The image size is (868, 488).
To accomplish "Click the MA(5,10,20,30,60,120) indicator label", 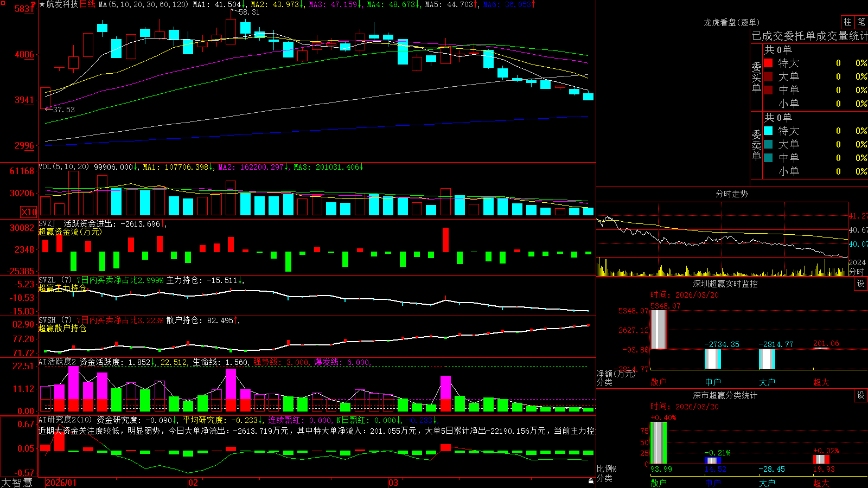I will click(143, 4).
